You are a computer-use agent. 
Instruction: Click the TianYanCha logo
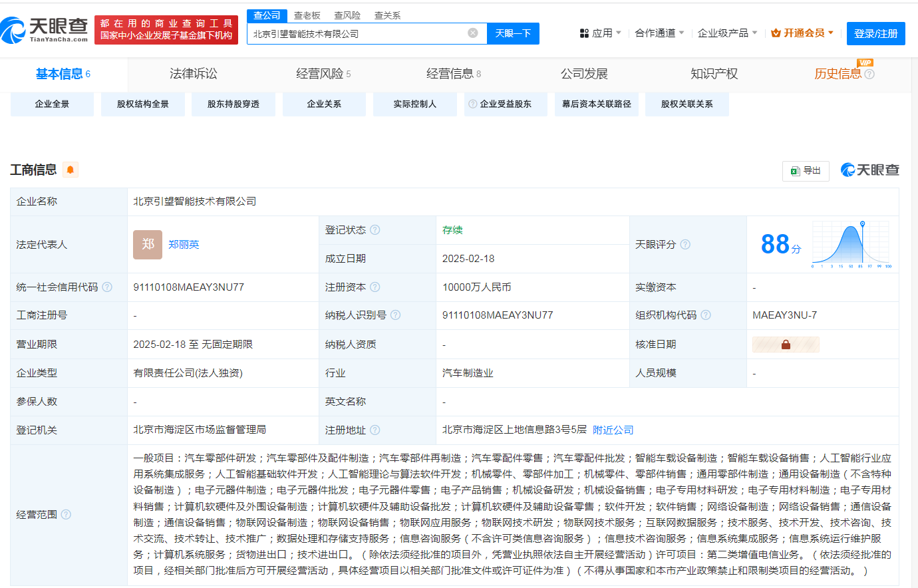(45, 30)
